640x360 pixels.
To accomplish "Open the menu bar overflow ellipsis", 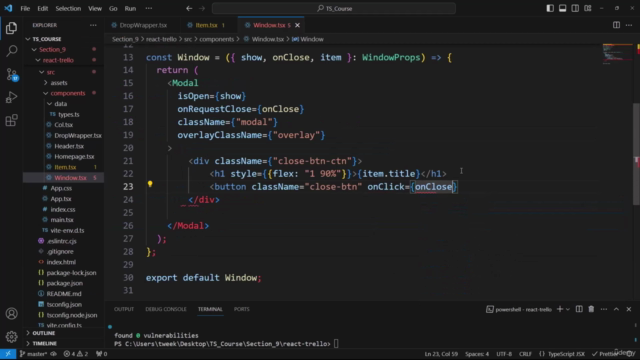I will (x=149, y=8).
